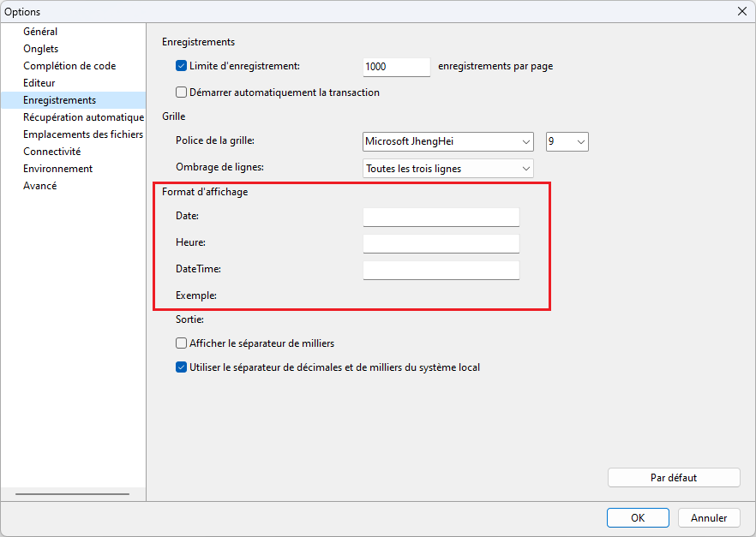Check Afficher le séparateur de milliers
Image resolution: width=756 pixels, height=537 pixels.
182,343
